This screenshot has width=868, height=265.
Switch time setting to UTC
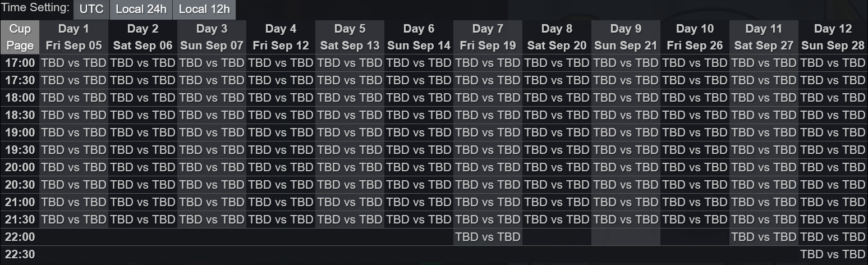[x=91, y=10]
